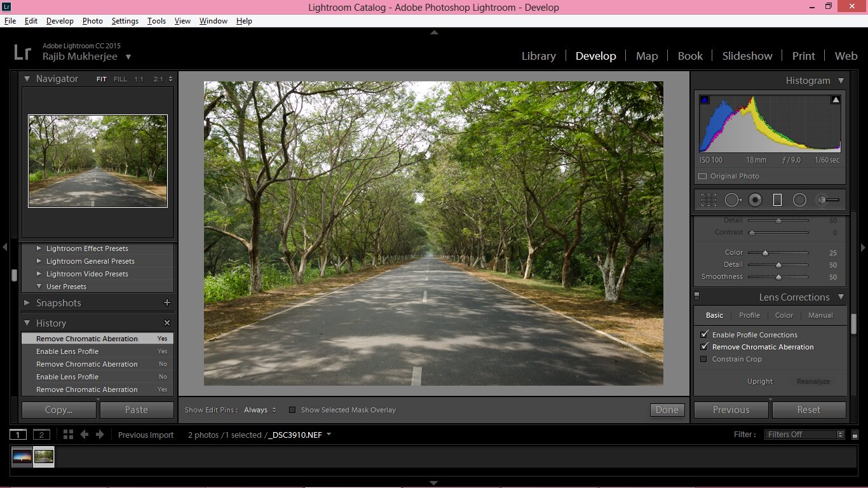Collapse the History panel
868x488 pixels.
(27, 323)
